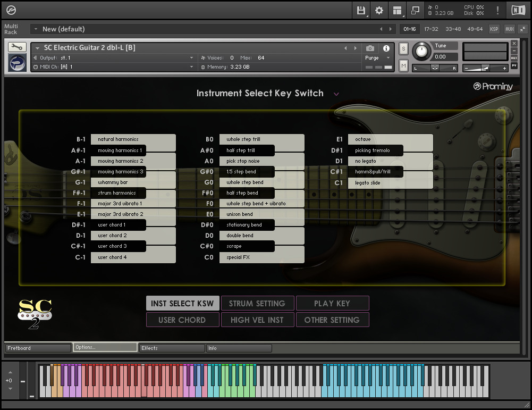
Task: Click the Native Instruments logo icon
Action: pyautogui.click(x=518, y=11)
